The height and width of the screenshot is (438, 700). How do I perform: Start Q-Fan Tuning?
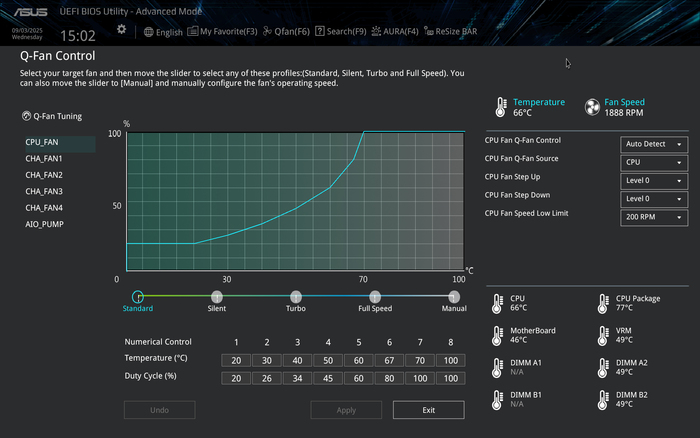click(52, 116)
